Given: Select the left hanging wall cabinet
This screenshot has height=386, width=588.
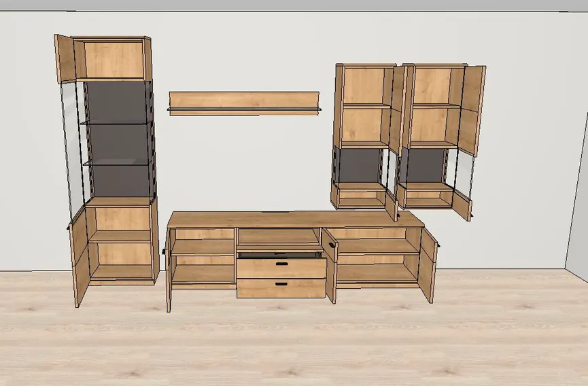Looking at the screenshot, I should (x=365, y=137).
